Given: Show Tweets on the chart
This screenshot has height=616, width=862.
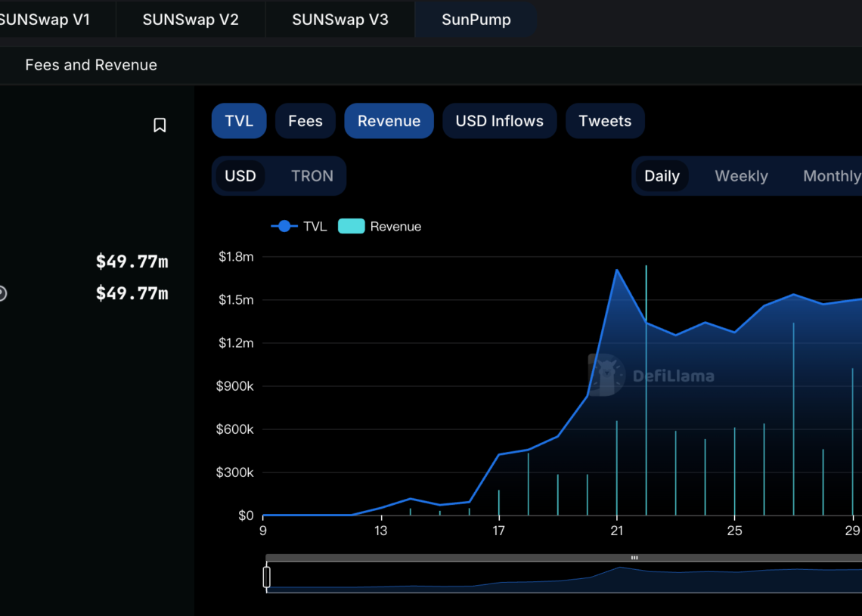Looking at the screenshot, I should tap(605, 121).
